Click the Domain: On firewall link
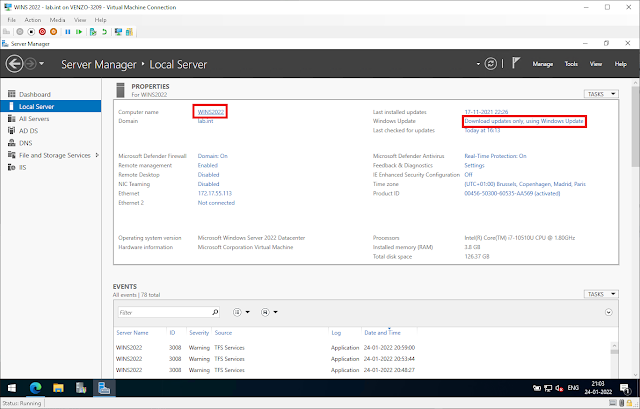640x409 pixels. [x=213, y=156]
